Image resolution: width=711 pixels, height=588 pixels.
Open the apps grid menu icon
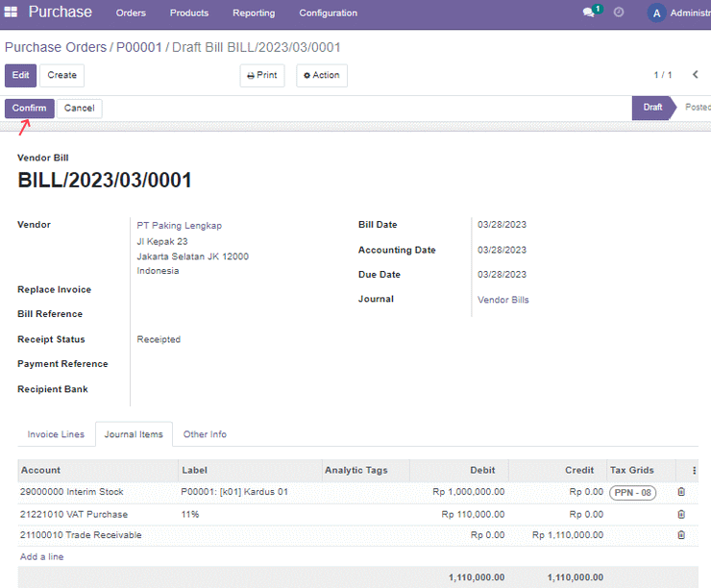click(x=11, y=12)
